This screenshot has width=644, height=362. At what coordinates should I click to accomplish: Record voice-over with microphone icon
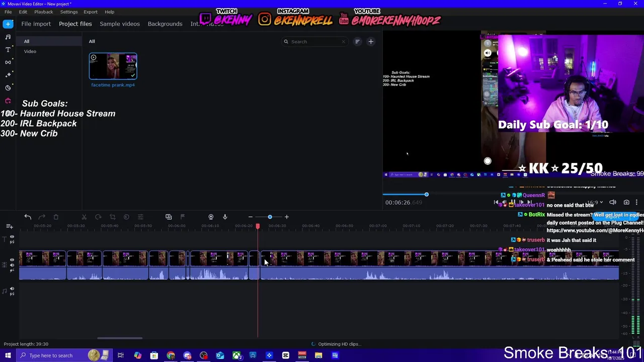point(225,217)
